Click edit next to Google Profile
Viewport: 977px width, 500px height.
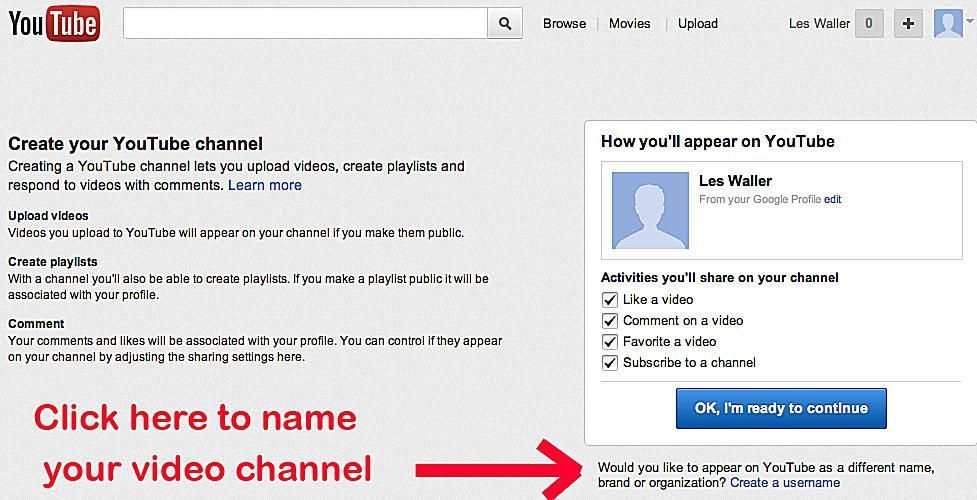click(x=832, y=200)
